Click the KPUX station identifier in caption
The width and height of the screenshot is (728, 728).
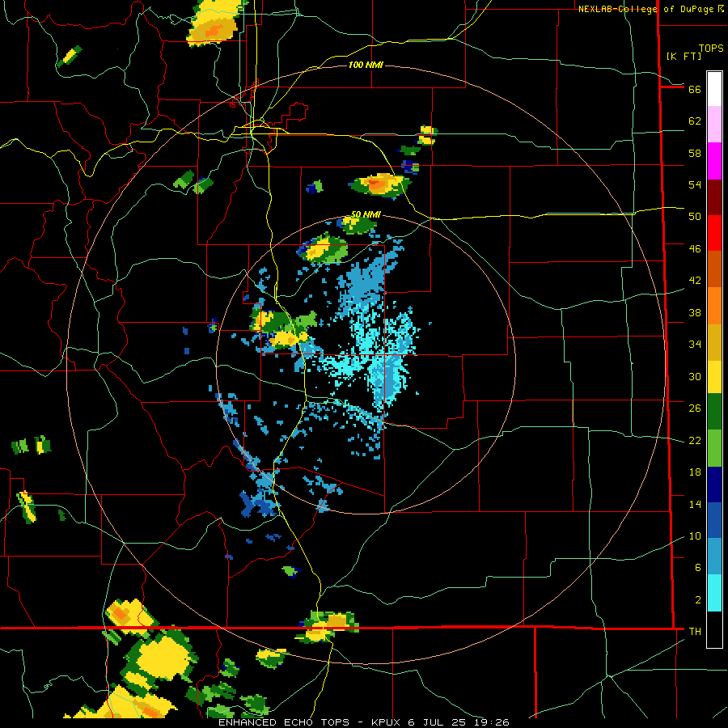tap(387, 722)
